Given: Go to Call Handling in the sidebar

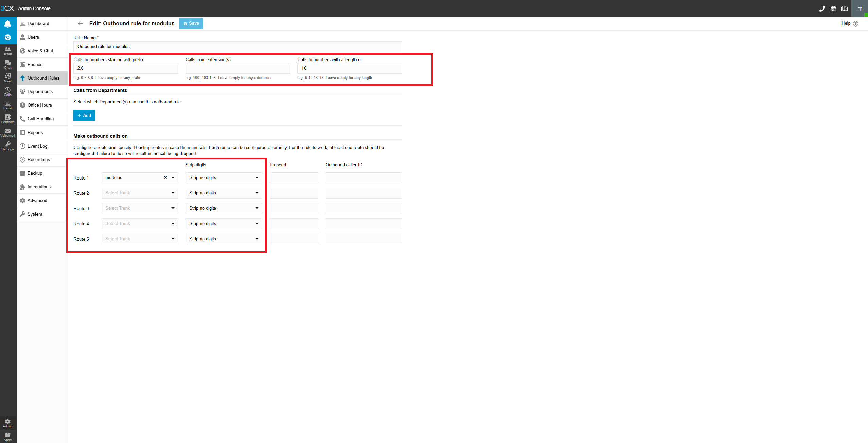Looking at the screenshot, I should (40, 119).
